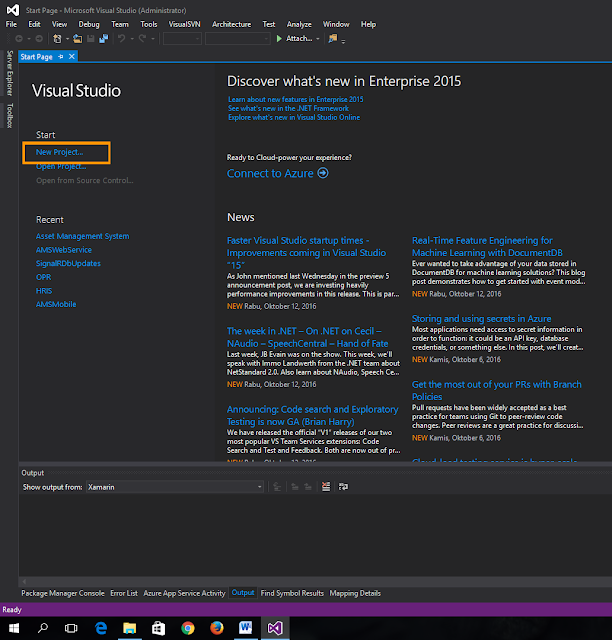Viewport: 612px width, 640px height.
Task: Open recent project Asset Management System
Action: 82,236
